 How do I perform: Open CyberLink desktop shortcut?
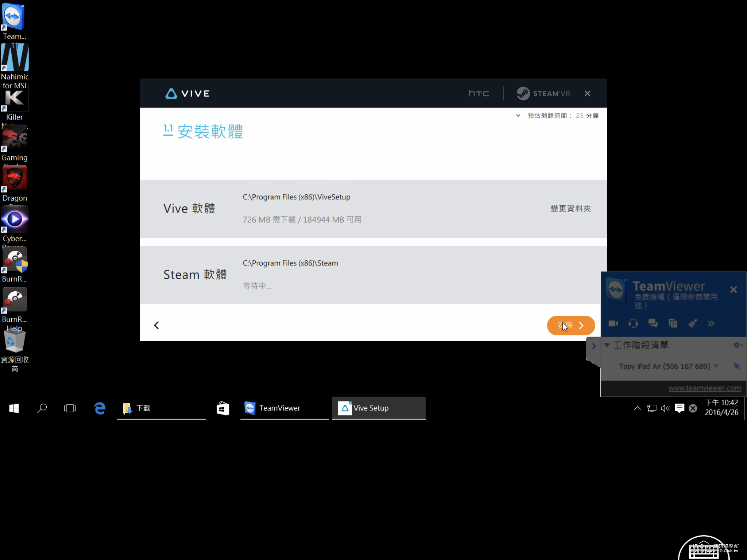tap(14, 224)
